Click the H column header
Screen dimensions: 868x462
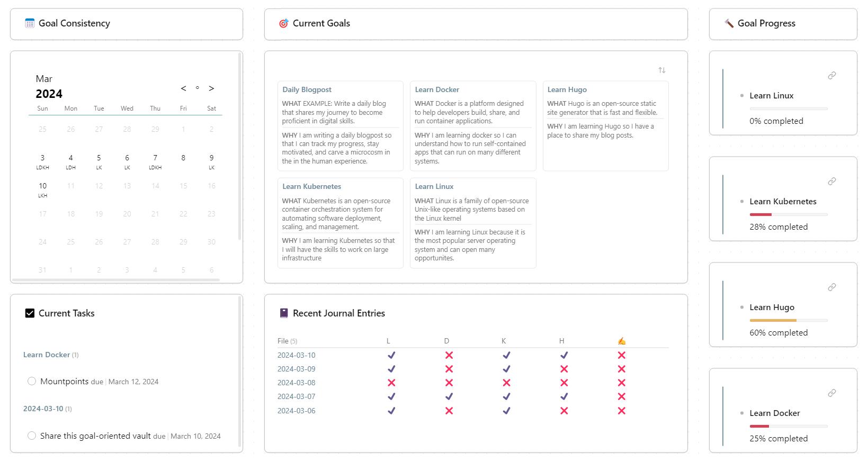[x=562, y=341]
